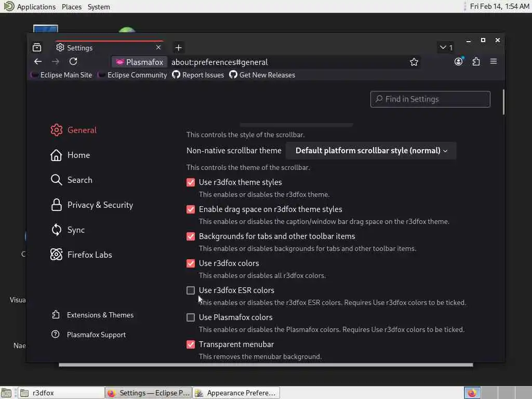The image size is (532, 399).
Task: Reload the current settings page
Action: coord(73,61)
